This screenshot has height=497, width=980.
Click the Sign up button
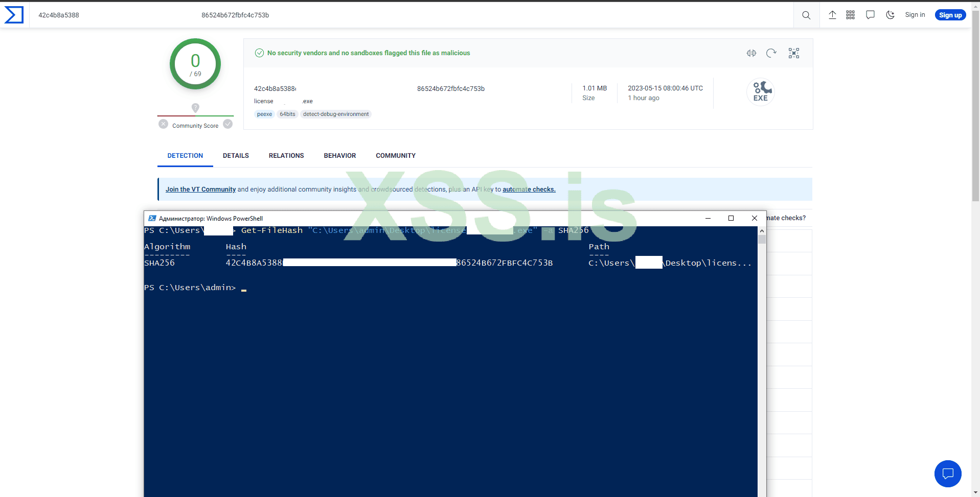click(x=950, y=15)
